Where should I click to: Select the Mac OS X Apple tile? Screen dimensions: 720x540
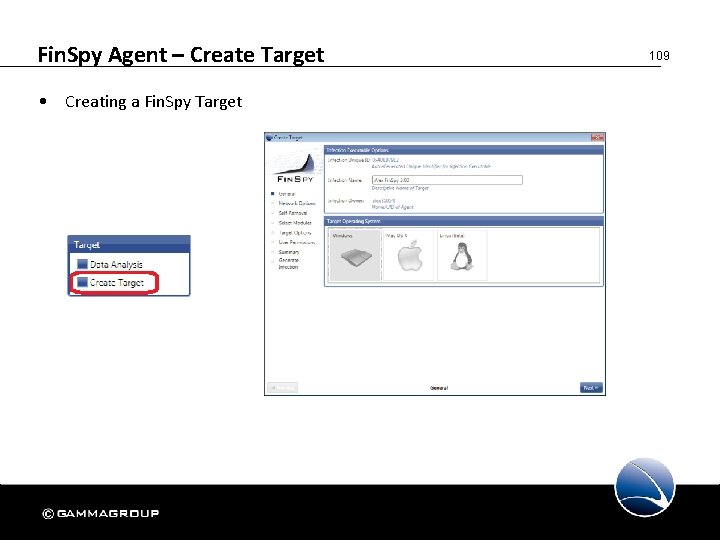click(408, 255)
